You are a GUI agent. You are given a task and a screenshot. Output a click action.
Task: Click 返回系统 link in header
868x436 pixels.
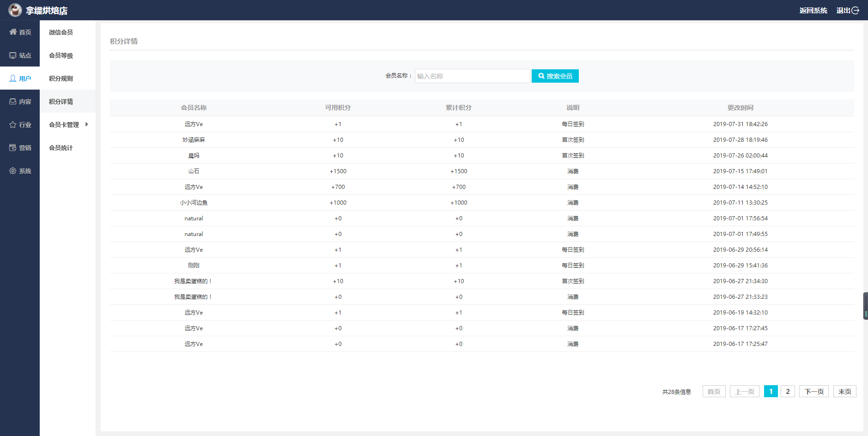point(813,10)
